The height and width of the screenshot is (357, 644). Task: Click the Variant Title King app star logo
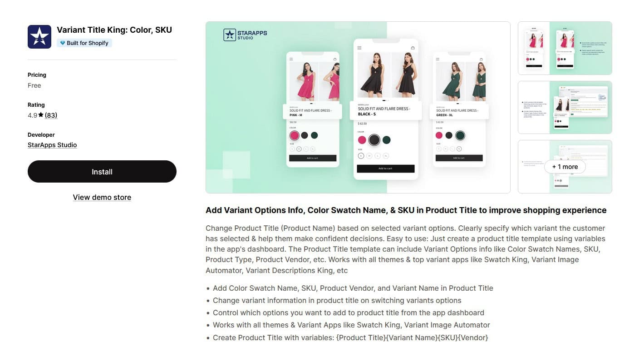coord(39,37)
